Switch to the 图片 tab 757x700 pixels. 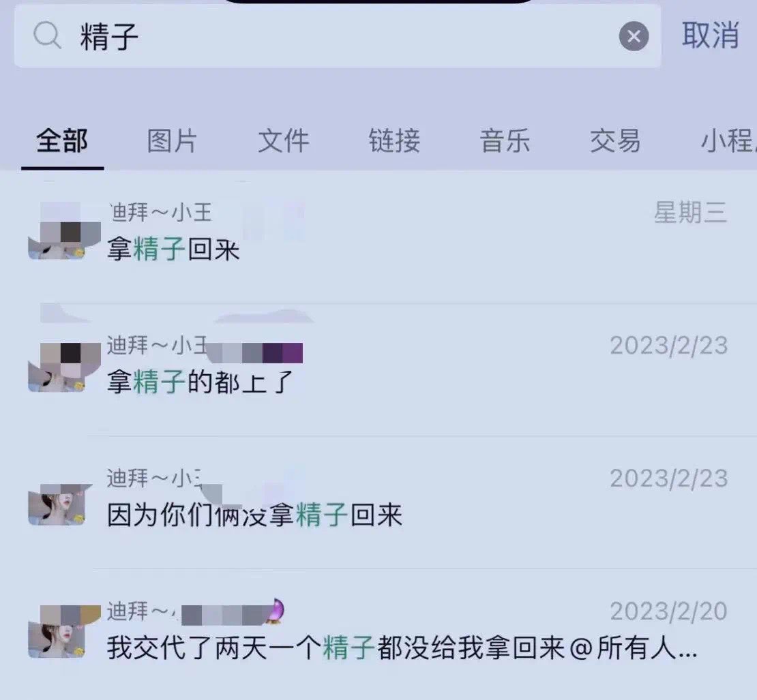point(173,141)
